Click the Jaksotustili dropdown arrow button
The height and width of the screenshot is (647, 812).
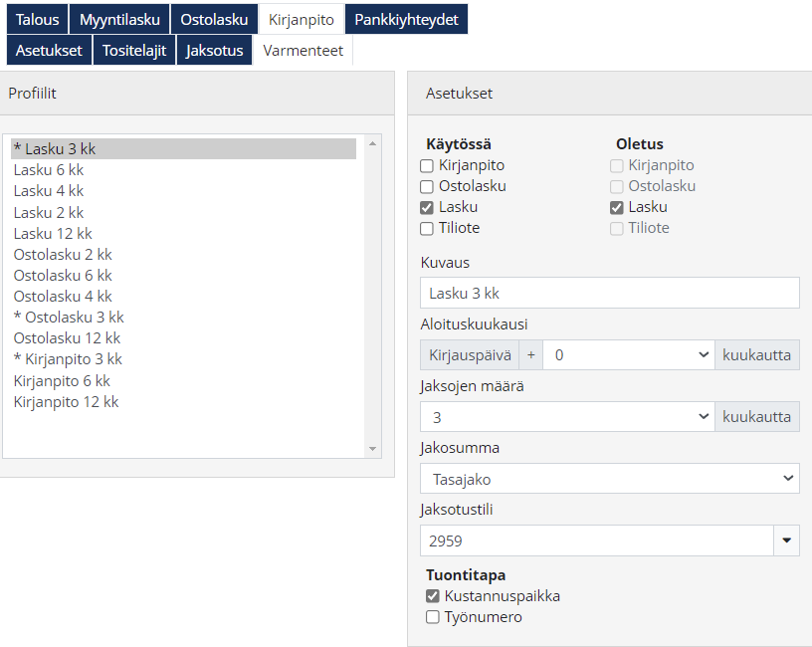pyautogui.click(x=786, y=540)
